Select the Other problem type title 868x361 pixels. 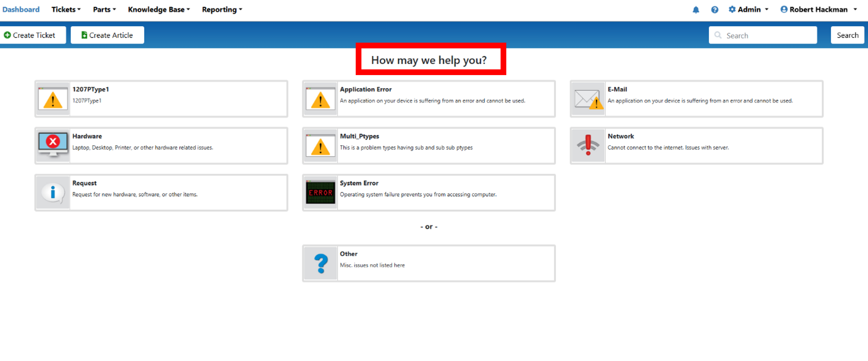349,254
